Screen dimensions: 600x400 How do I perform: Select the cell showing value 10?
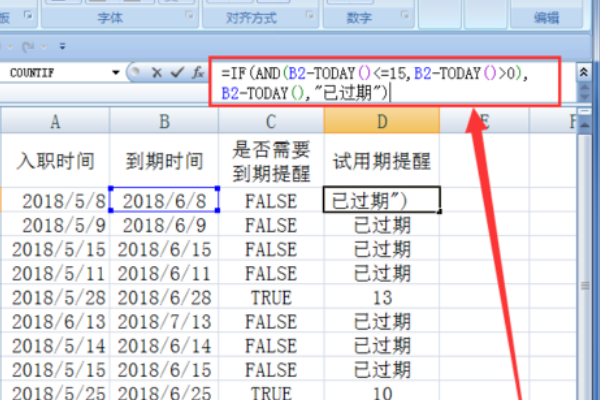382,391
